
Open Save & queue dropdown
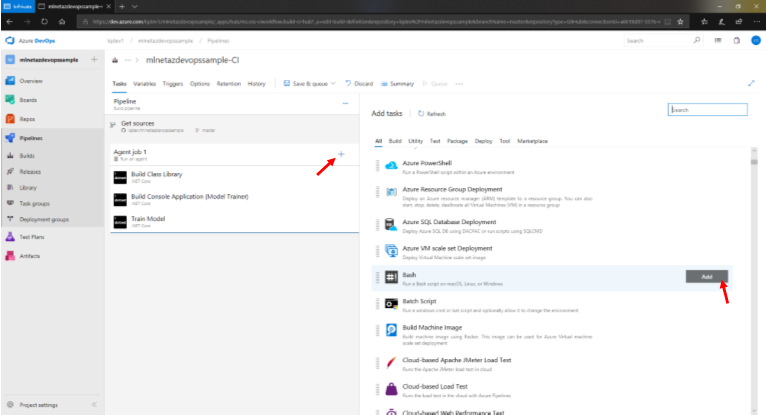[310, 84]
